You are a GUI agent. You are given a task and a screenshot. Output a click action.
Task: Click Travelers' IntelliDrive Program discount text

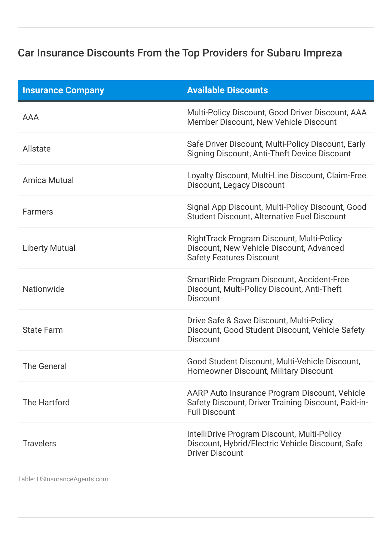click(241, 434)
